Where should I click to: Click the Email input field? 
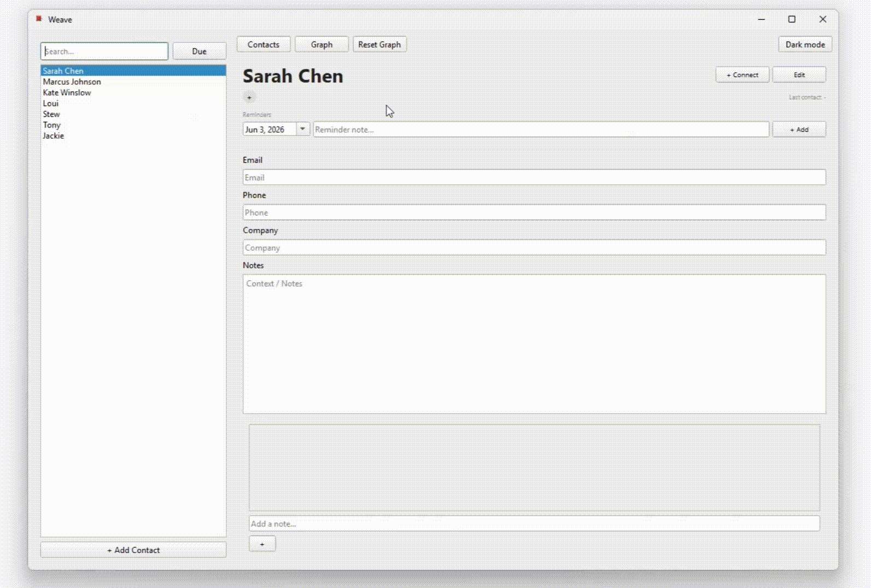pyautogui.click(x=534, y=177)
